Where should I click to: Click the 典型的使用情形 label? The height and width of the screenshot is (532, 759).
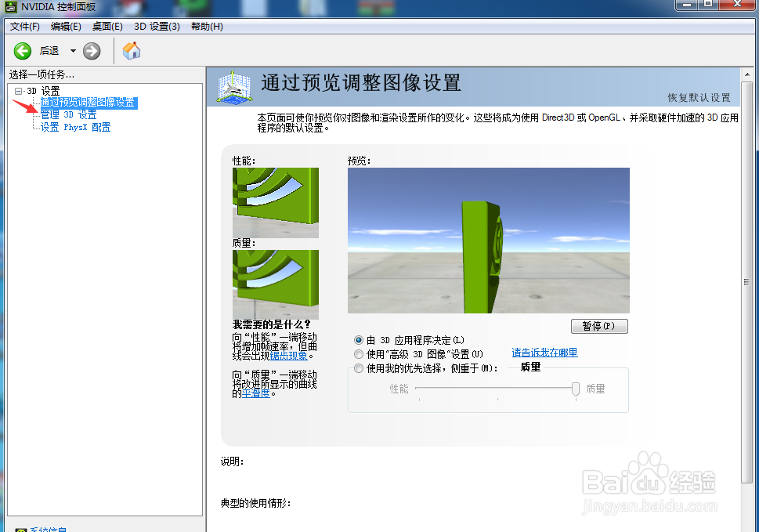[x=255, y=504]
